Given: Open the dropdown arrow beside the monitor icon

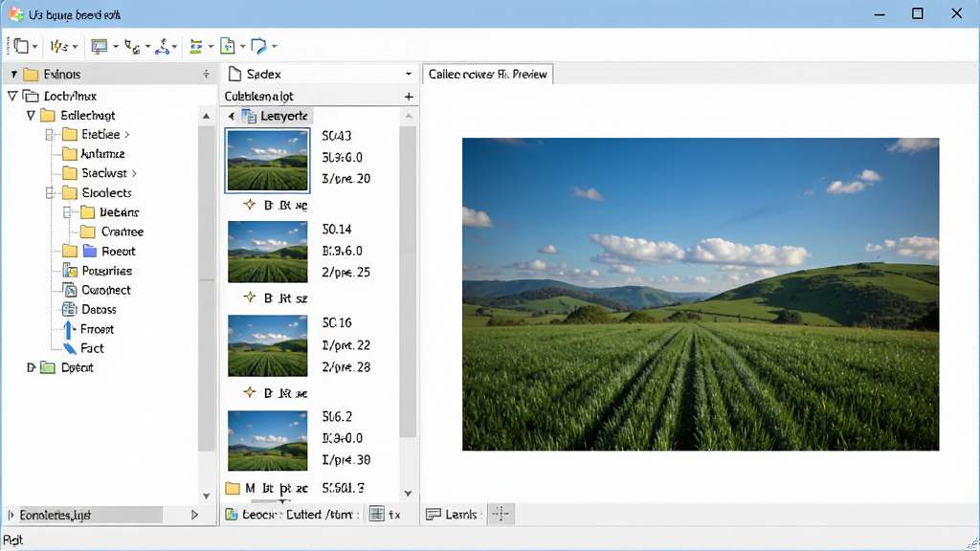Looking at the screenshot, I should click(116, 47).
